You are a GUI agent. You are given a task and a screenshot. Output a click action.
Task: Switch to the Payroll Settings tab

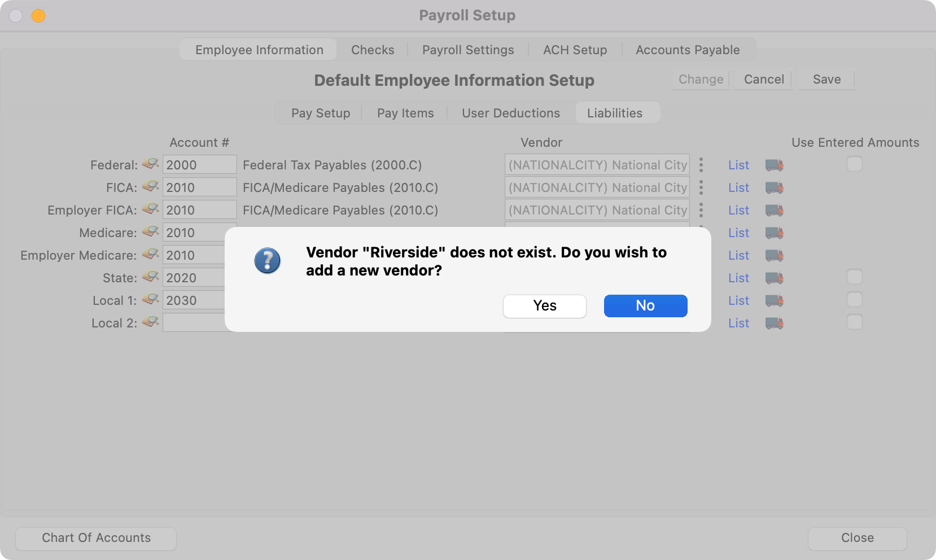(468, 50)
